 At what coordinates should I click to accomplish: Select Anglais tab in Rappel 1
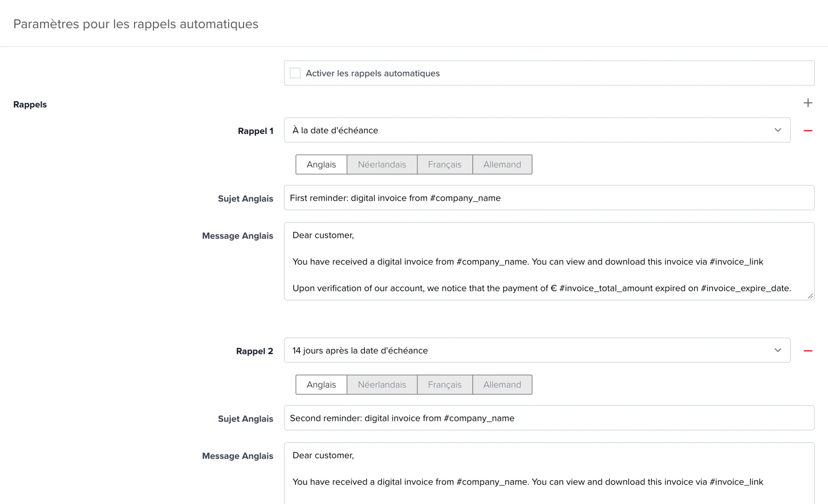coord(321,164)
